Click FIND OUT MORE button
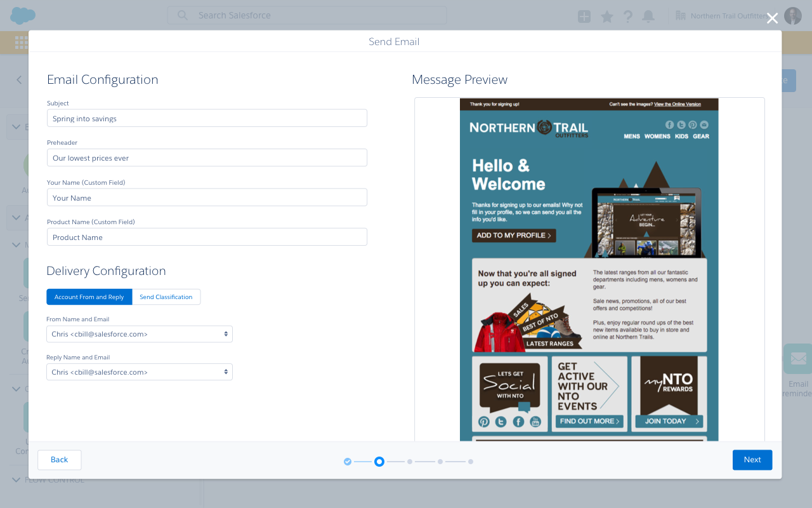 click(590, 421)
